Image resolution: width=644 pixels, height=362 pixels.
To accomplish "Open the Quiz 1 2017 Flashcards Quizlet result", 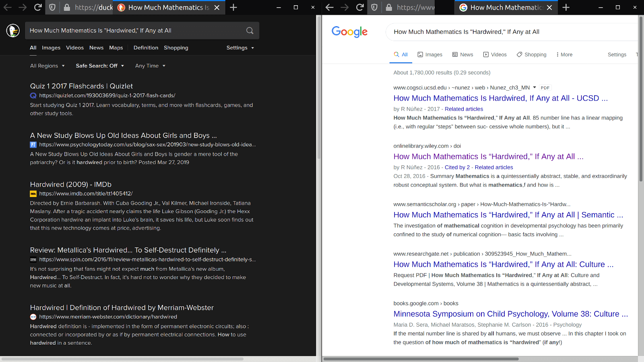I will click(x=81, y=86).
